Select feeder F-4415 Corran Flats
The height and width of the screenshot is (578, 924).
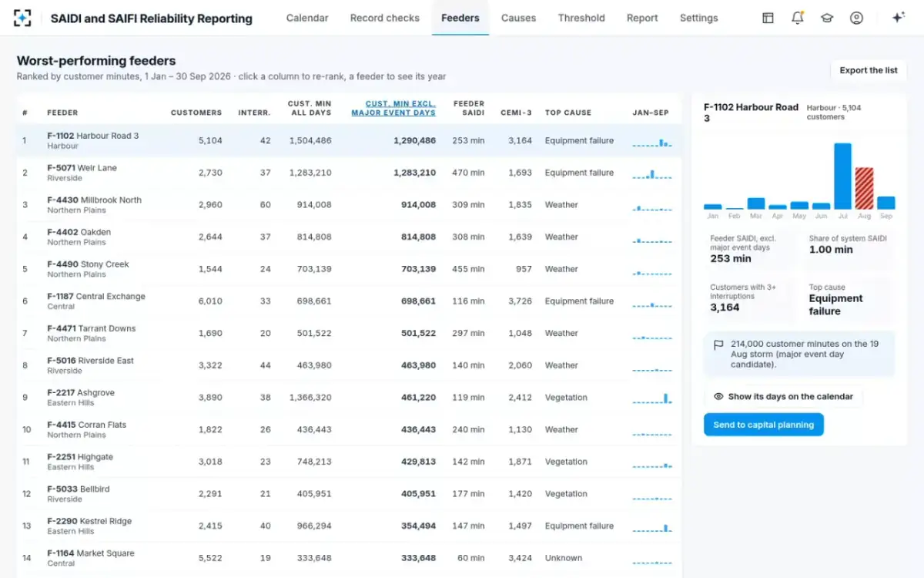click(x=349, y=429)
